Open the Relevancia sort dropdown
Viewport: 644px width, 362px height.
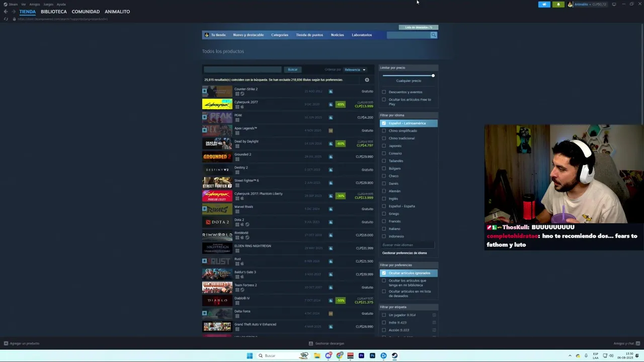pos(355,70)
